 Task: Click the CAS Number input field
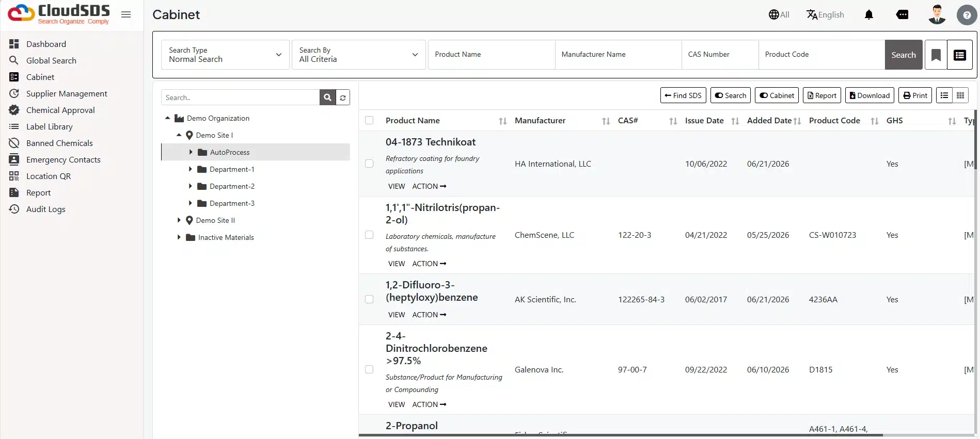tap(720, 55)
